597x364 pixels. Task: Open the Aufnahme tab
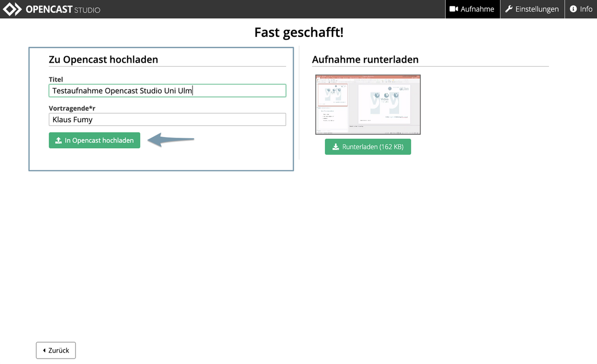coord(472,9)
